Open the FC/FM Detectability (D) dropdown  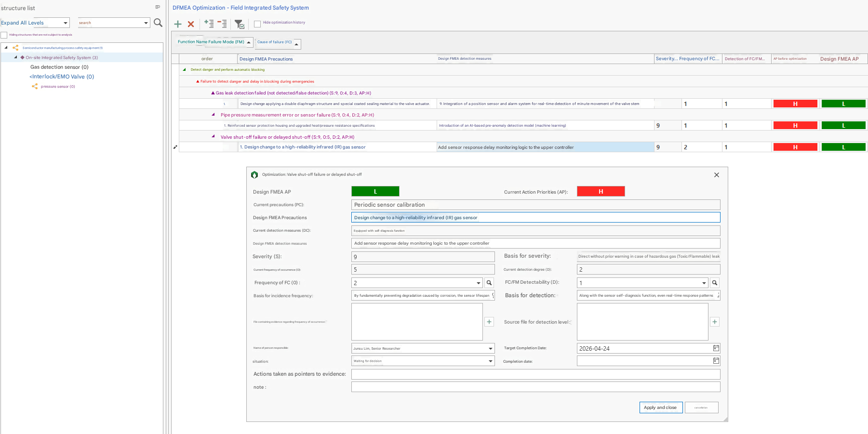704,283
